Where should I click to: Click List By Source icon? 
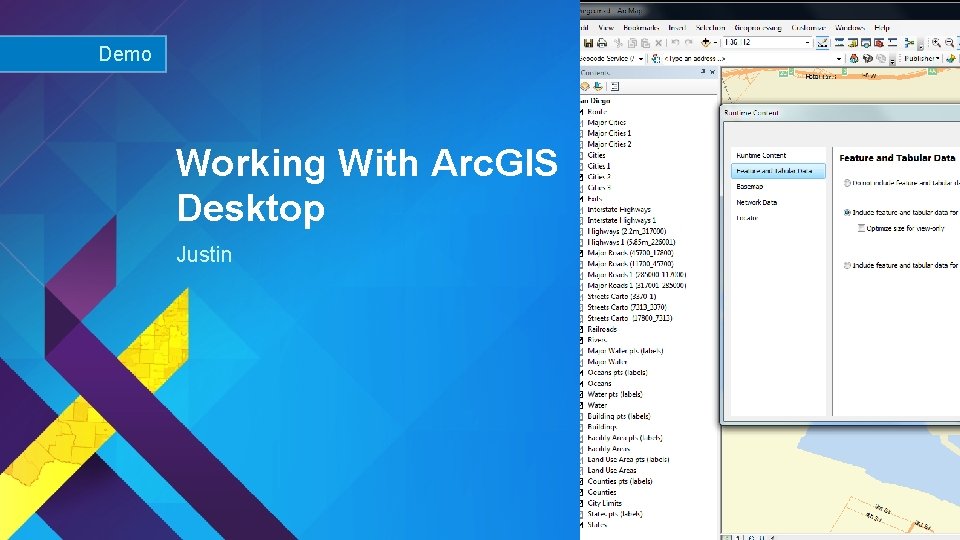click(598, 87)
